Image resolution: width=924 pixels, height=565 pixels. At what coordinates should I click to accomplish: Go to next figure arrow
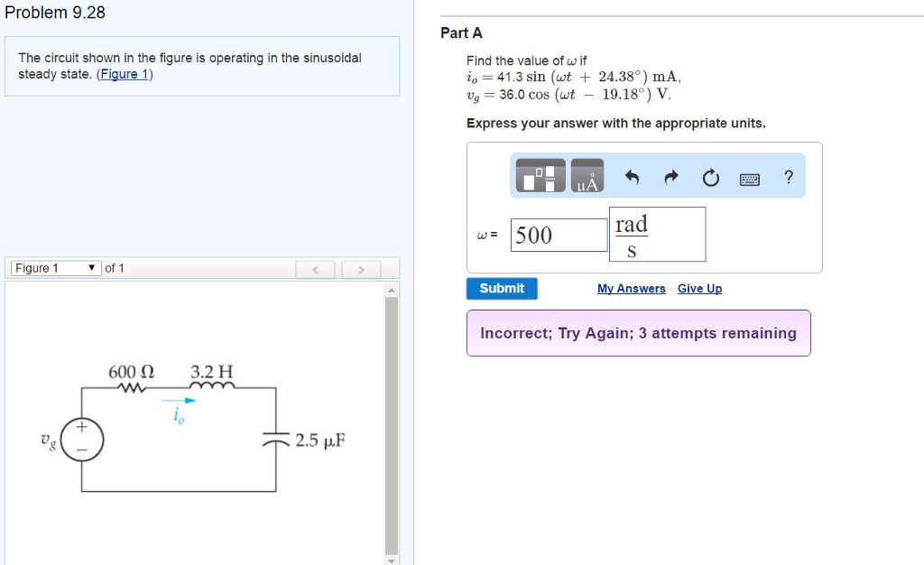[361, 269]
